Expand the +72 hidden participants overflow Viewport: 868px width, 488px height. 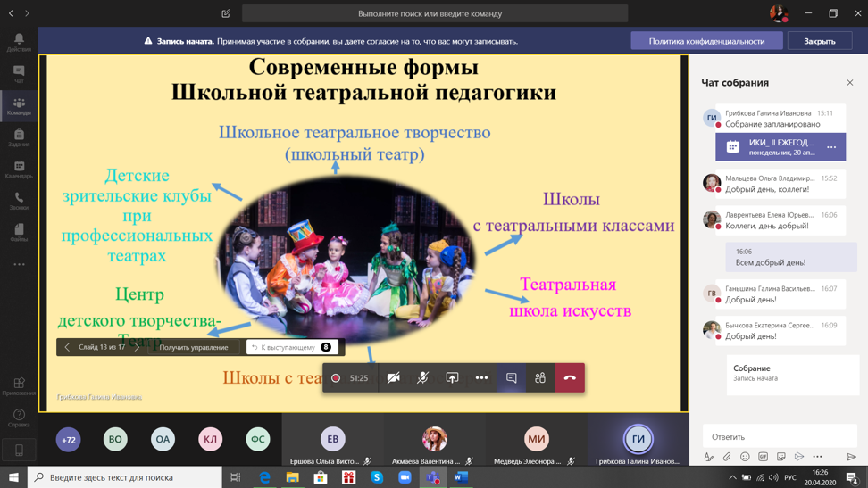point(69,439)
